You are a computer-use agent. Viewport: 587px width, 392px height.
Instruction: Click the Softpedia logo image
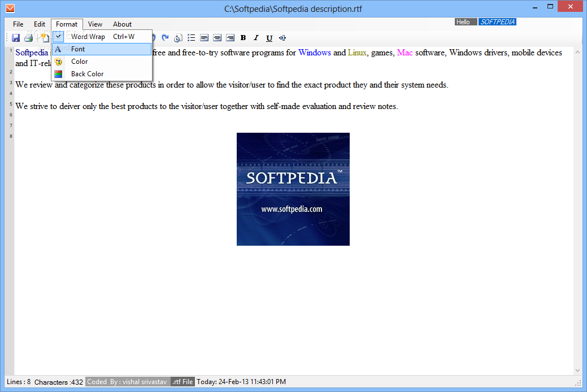tap(293, 189)
